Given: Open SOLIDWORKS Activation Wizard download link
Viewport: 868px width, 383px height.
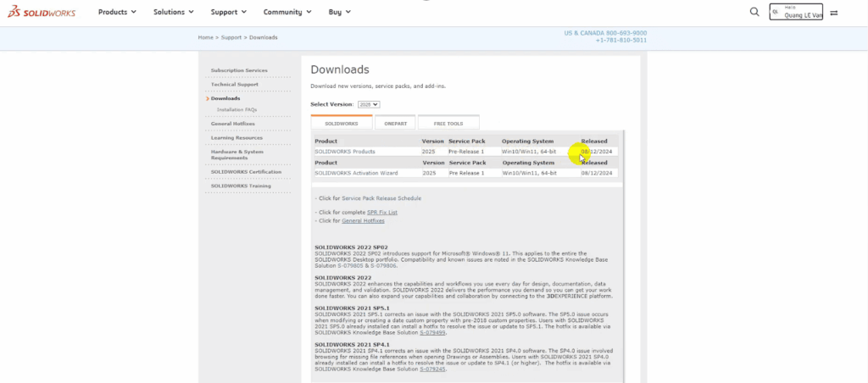Looking at the screenshot, I should pos(357,173).
